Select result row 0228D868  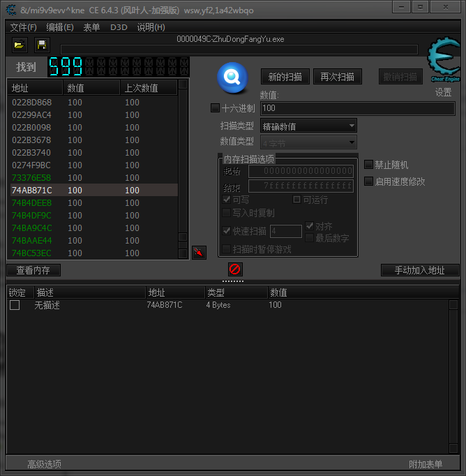[x=93, y=103]
